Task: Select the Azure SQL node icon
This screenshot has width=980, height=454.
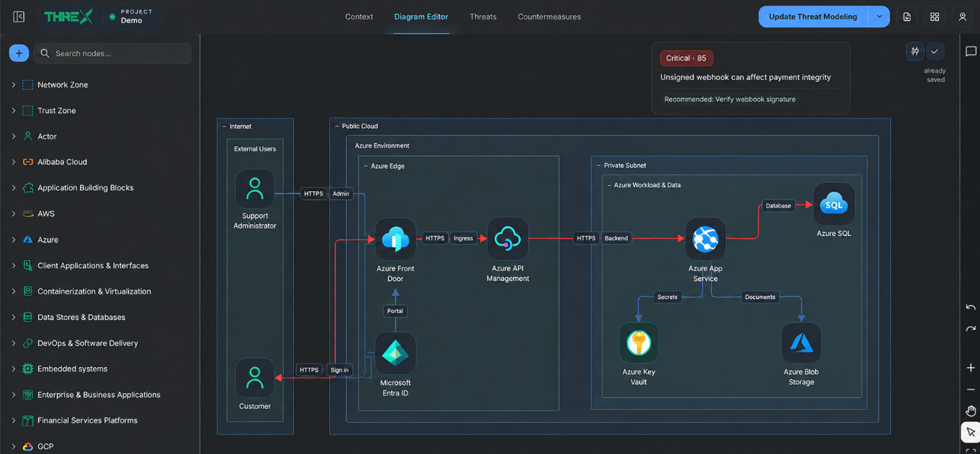Action: click(x=834, y=204)
